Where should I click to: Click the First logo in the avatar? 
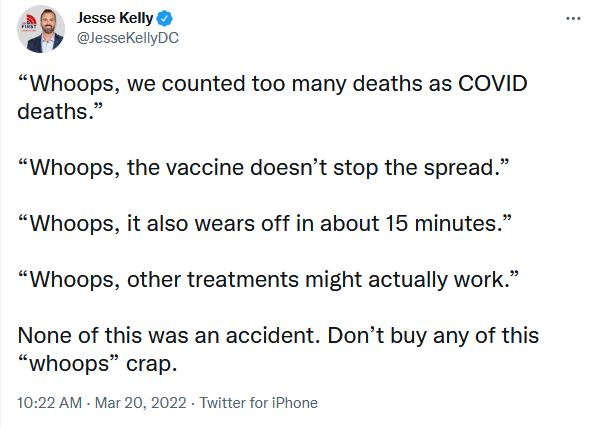pos(29,23)
